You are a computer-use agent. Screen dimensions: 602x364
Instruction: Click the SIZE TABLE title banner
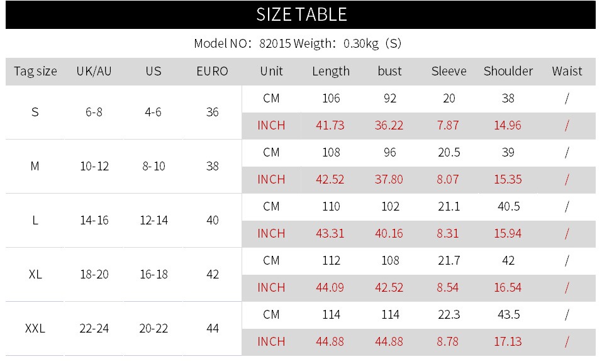click(x=301, y=14)
